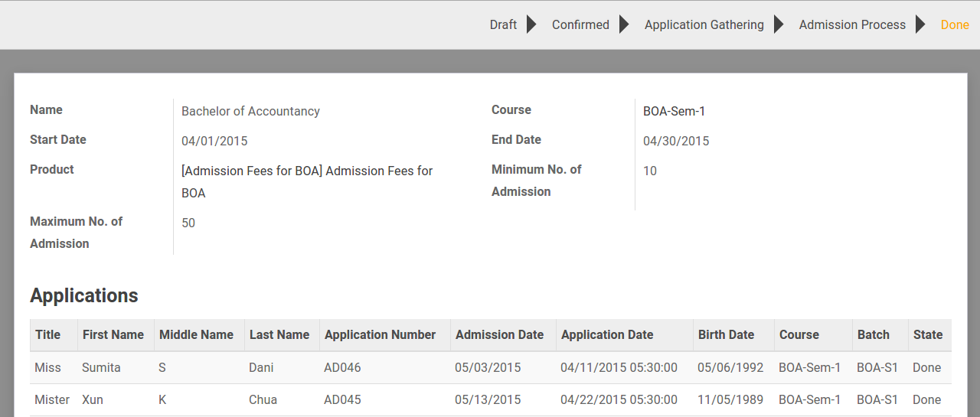Open application number AD045
Screen dimensions: 980x417
pos(342,400)
